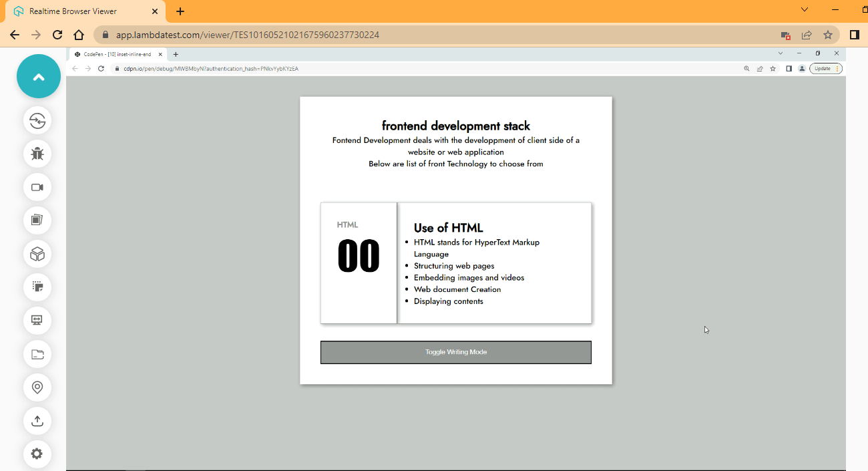
Task: Click the large '00' number on the card
Action: pyautogui.click(x=359, y=257)
